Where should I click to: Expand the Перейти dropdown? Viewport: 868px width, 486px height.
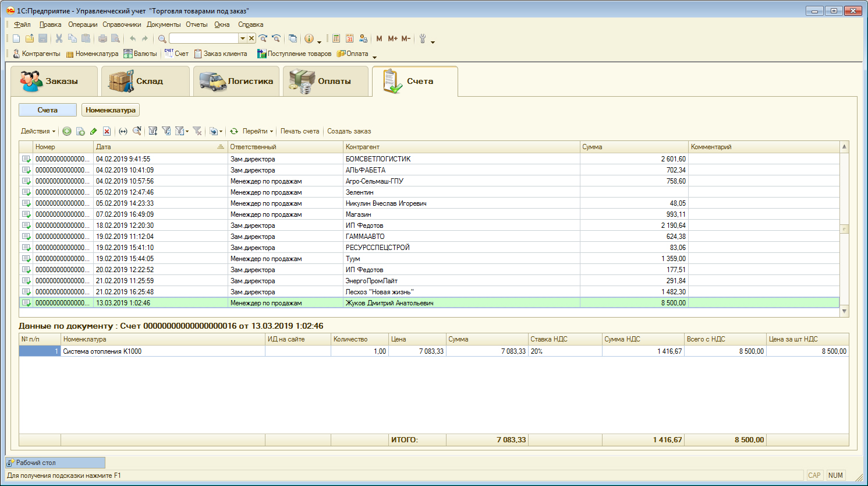[257, 131]
